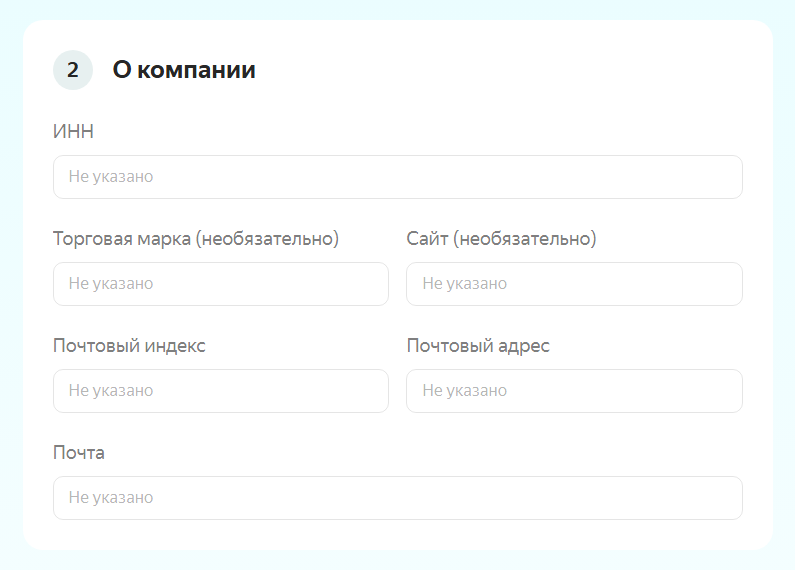Click Не указано placeholder in Почтовый индекс
The width and height of the screenshot is (795, 570).
pyautogui.click(x=111, y=391)
